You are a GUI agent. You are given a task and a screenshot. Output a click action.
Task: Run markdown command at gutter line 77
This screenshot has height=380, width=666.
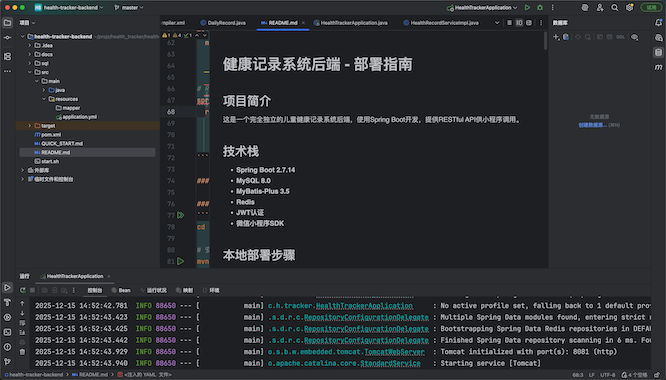point(181,215)
